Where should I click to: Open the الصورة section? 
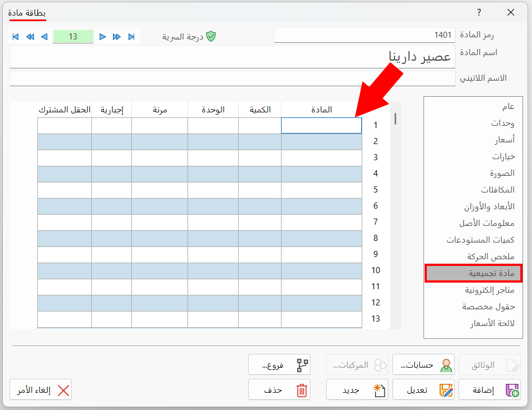coord(474,173)
